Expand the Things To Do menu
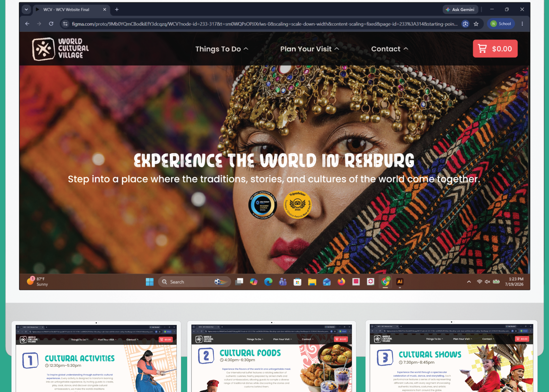Image resolution: width=549 pixels, height=392 pixels. tap(222, 49)
